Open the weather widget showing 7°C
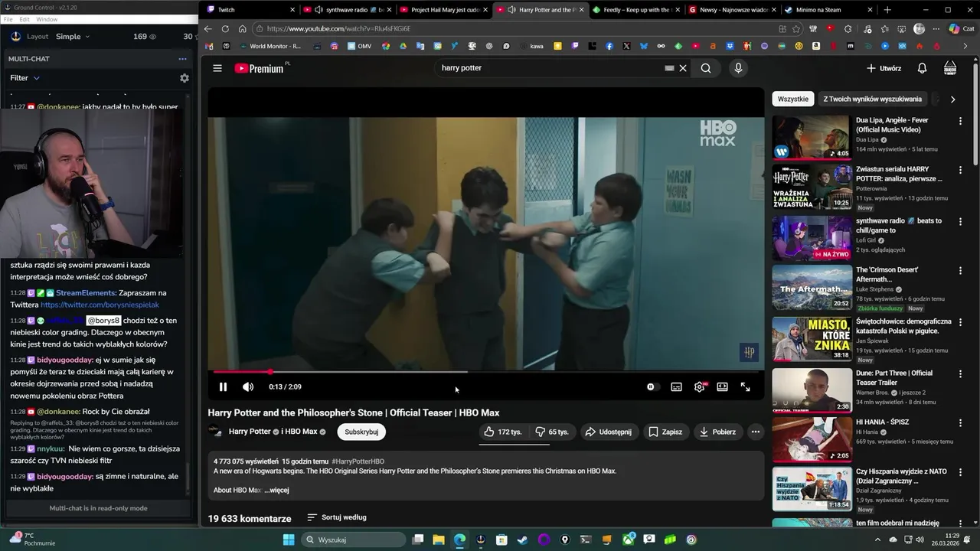 (31, 540)
